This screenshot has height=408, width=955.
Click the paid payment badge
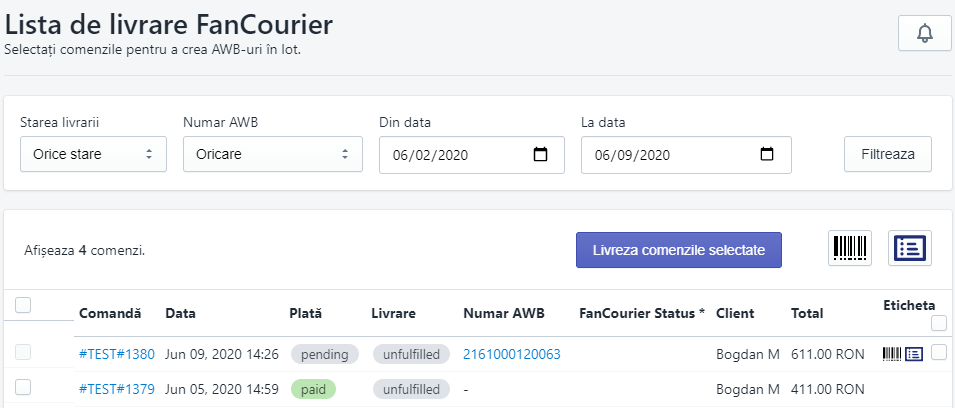(313, 389)
